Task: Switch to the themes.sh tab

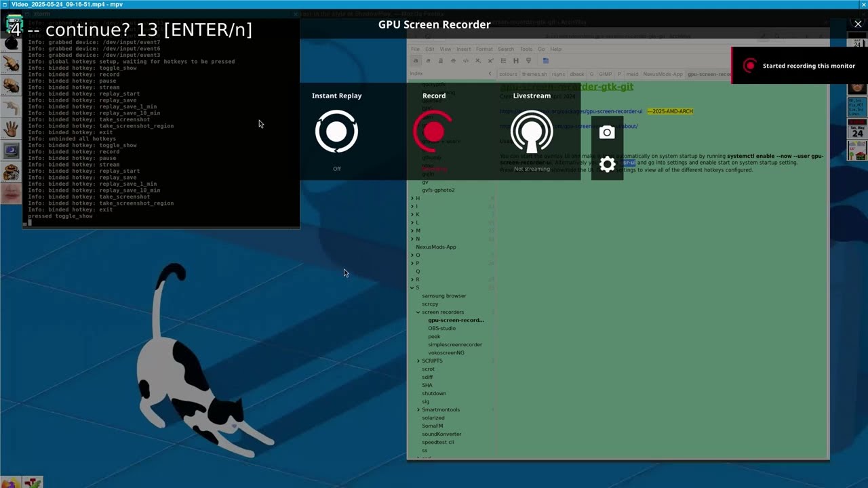Action: tap(534, 74)
